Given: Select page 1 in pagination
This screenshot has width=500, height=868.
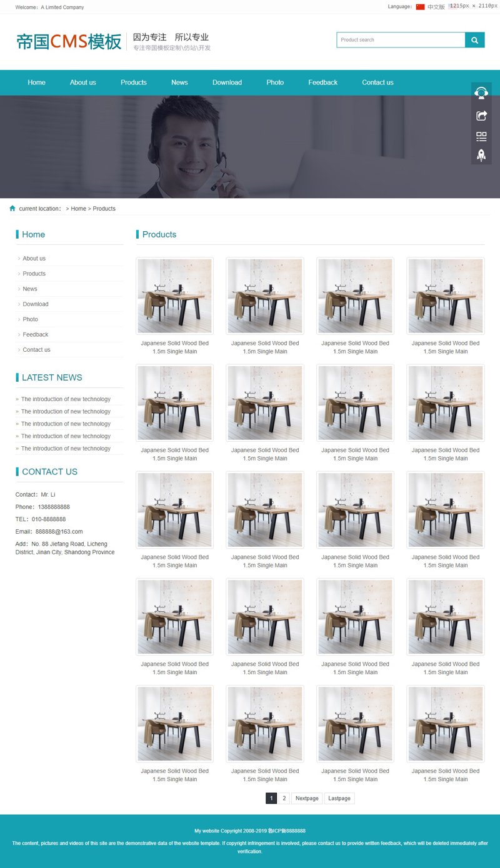Looking at the screenshot, I should [x=271, y=798].
